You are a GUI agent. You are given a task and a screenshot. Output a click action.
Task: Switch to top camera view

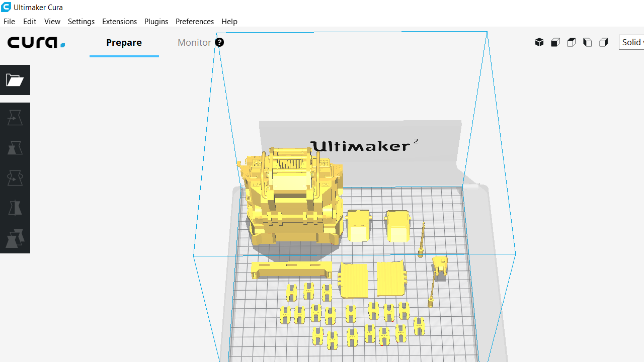[x=572, y=42]
